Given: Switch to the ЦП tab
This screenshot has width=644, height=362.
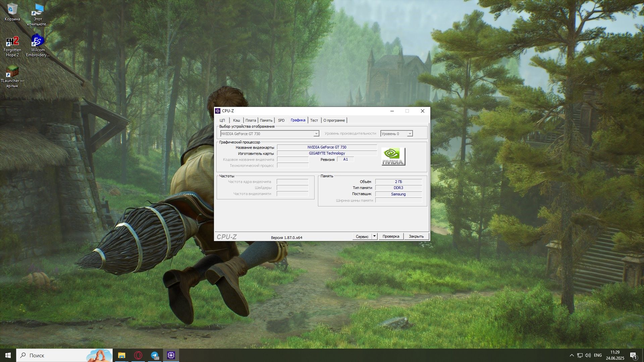Looking at the screenshot, I should coord(222,120).
